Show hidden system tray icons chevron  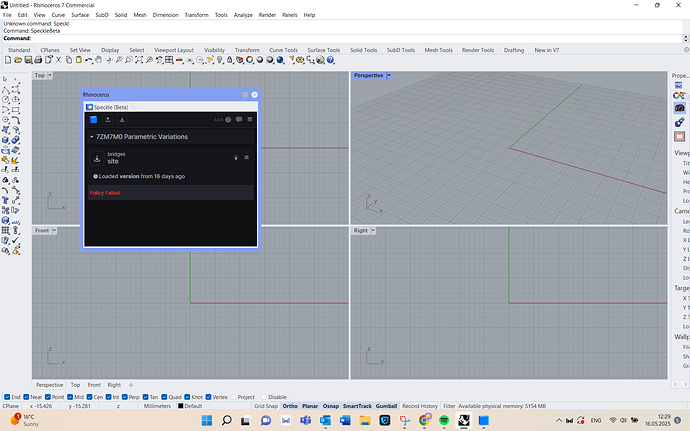pos(559,420)
